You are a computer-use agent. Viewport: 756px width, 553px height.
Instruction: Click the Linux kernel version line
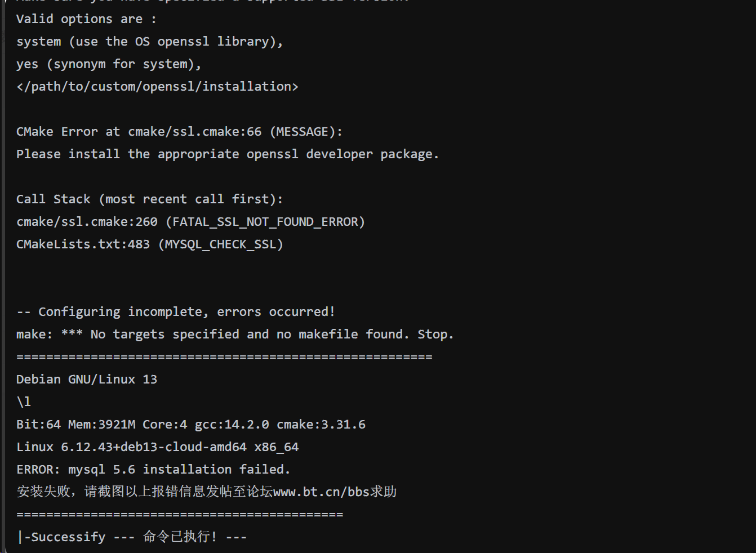click(x=157, y=447)
